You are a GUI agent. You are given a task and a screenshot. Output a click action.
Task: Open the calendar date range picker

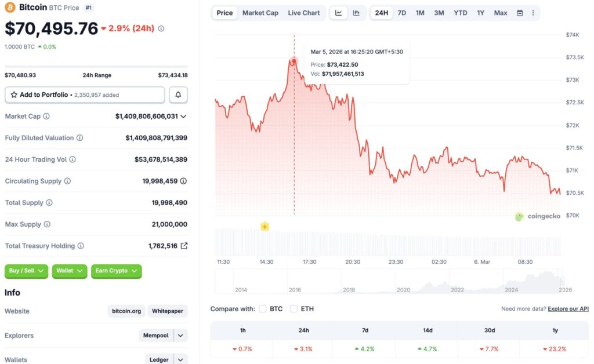tap(520, 13)
